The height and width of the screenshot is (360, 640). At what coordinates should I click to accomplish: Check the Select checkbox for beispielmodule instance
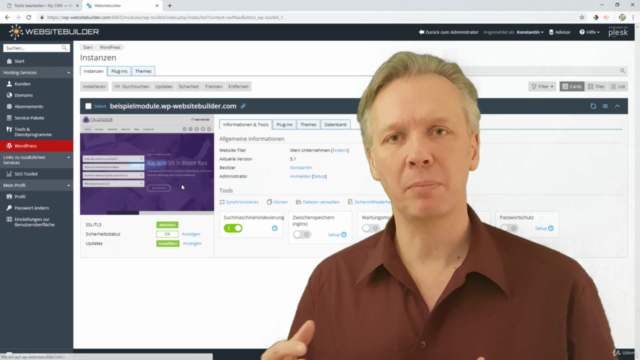tap(88, 106)
